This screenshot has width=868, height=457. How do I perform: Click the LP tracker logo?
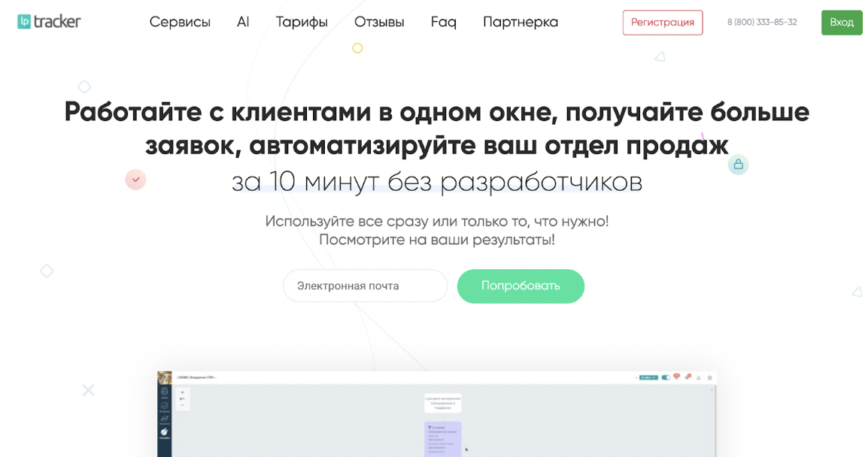[49, 22]
